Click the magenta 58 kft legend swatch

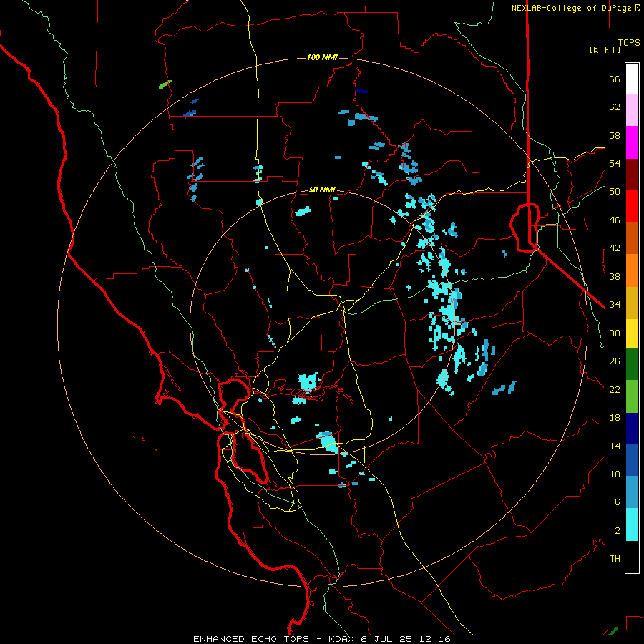[x=632, y=142]
